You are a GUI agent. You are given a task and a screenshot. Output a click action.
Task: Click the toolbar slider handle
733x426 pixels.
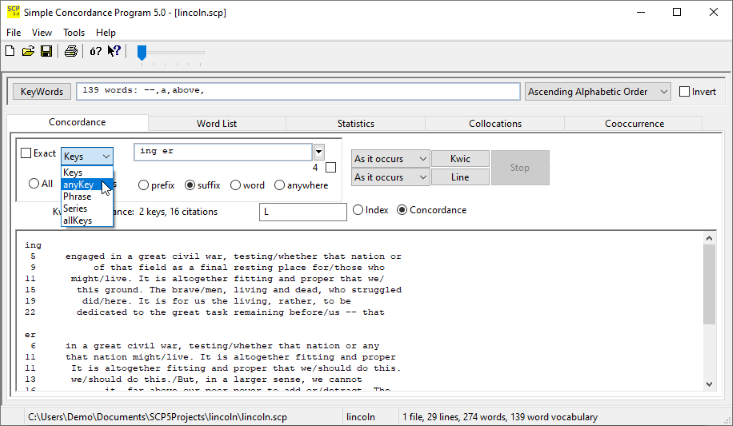coord(142,52)
